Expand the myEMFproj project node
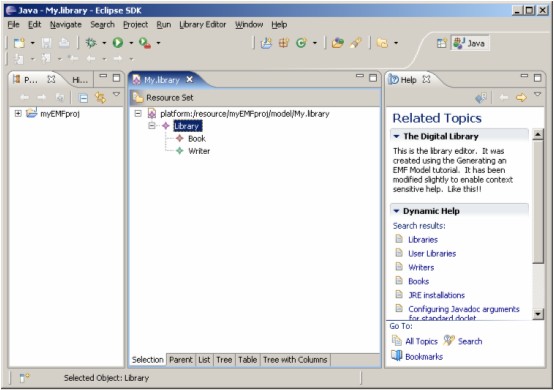The image size is (554, 390). coord(18,113)
